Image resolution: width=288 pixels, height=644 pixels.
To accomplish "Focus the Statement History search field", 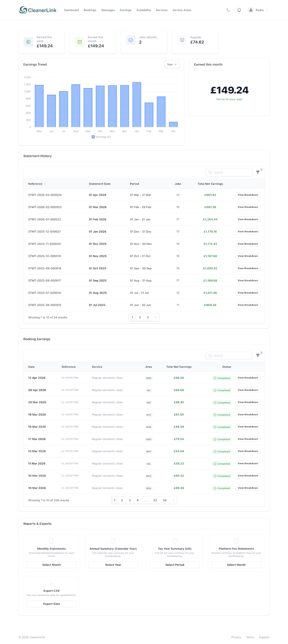I will click(229, 172).
